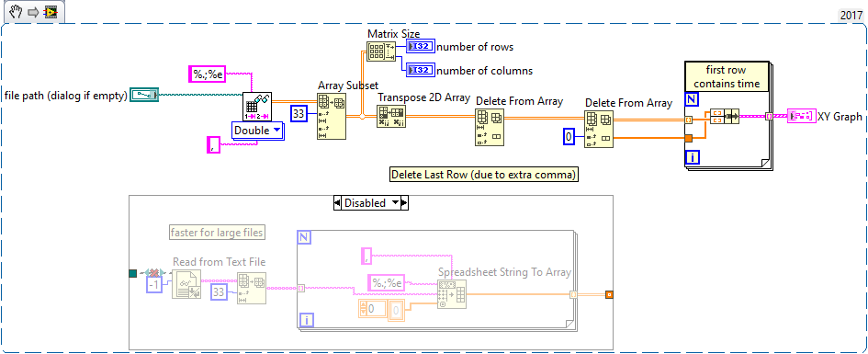Click the Array Subset label
The image size is (868, 354).
pyautogui.click(x=347, y=86)
